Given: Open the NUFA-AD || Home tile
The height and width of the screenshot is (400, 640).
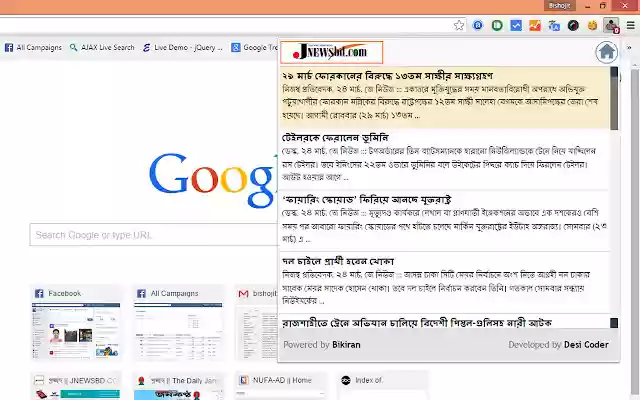Looking at the screenshot, I should (280, 385).
